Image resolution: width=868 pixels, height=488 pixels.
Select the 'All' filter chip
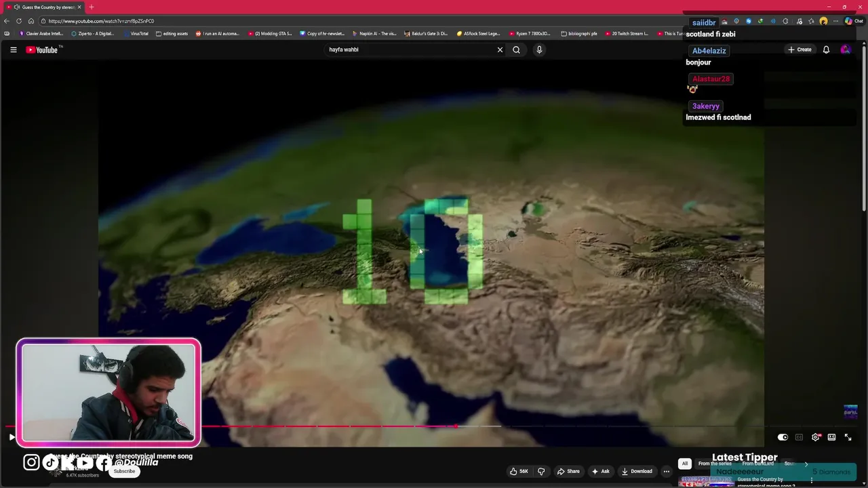point(685,464)
